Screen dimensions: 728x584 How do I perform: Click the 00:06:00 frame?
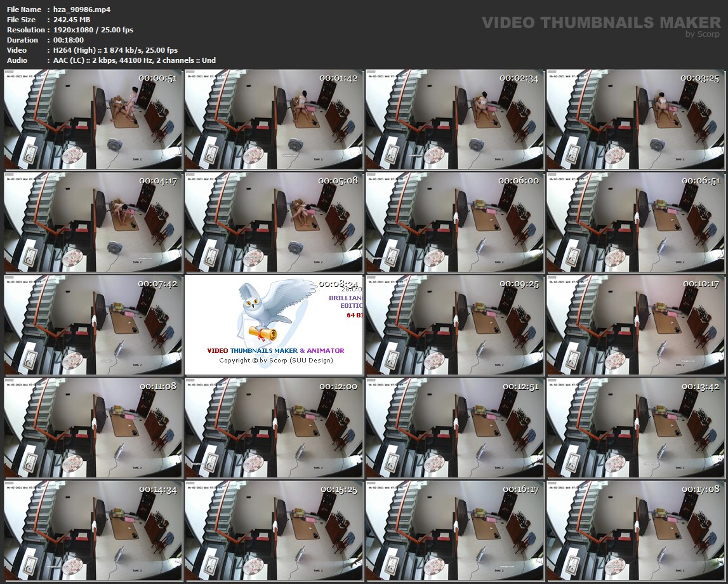pyautogui.click(x=454, y=222)
